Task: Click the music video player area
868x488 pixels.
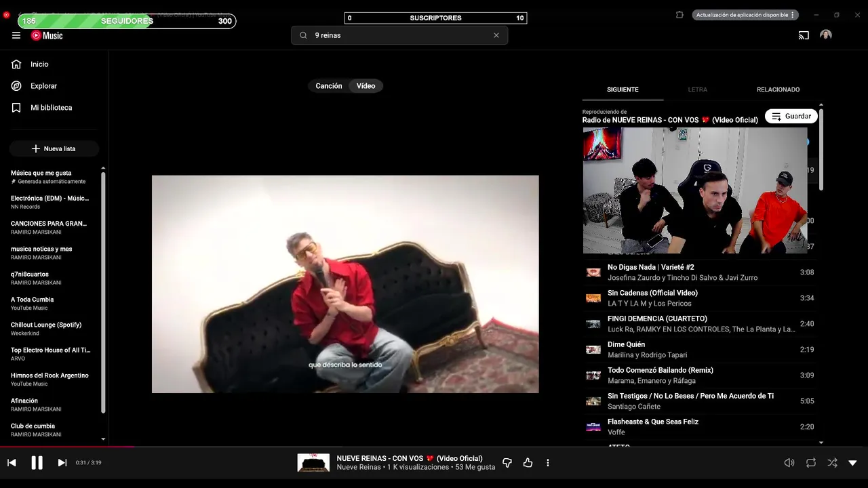Action: click(x=345, y=284)
